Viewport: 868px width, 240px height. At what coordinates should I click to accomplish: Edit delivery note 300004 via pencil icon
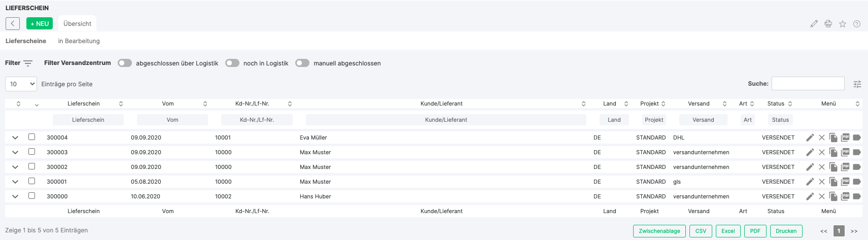pyautogui.click(x=810, y=138)
